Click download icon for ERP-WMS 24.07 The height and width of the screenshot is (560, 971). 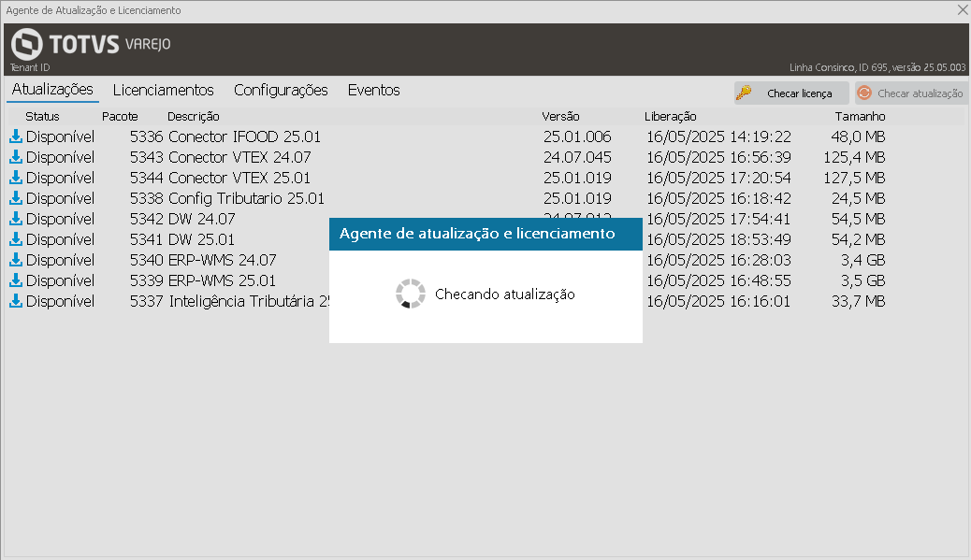click(16, 259)
